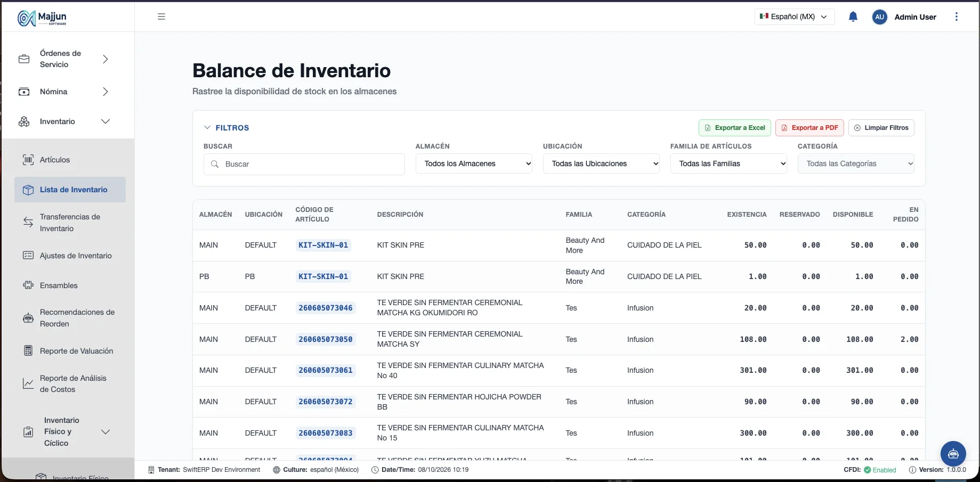Click the Órdenes de Servicio briefcase icon
The width and height of the screenshot is (980, 482).
tap(24, 59)
